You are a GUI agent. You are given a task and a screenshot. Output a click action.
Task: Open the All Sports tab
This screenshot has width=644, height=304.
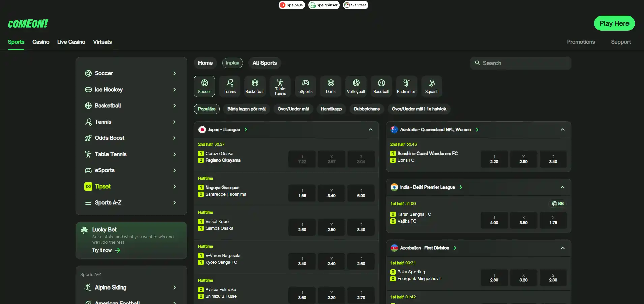coord(265,63)
